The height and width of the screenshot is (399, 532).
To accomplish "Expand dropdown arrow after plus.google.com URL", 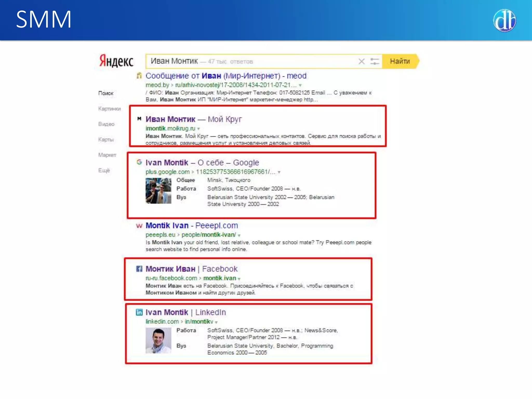I will pos(279,172).
